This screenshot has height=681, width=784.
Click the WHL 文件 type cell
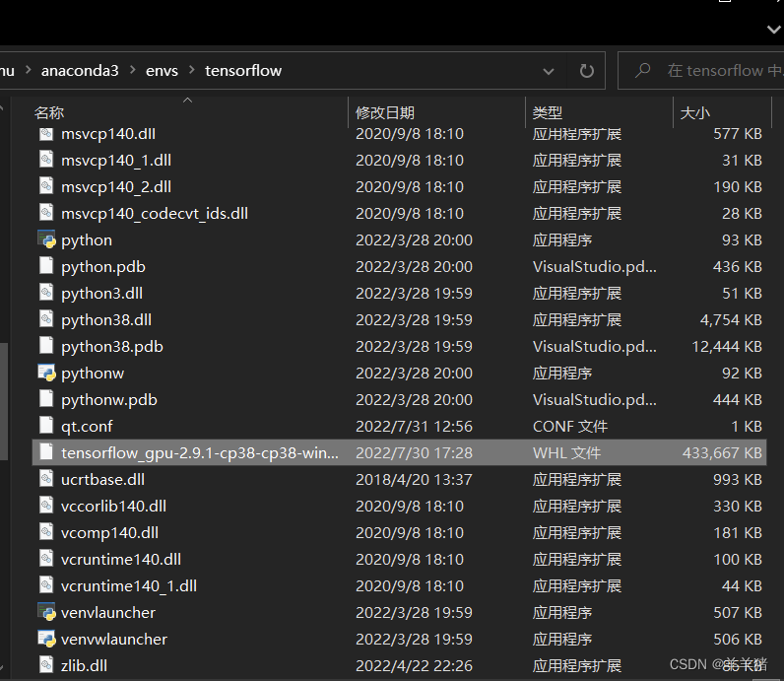566,452
